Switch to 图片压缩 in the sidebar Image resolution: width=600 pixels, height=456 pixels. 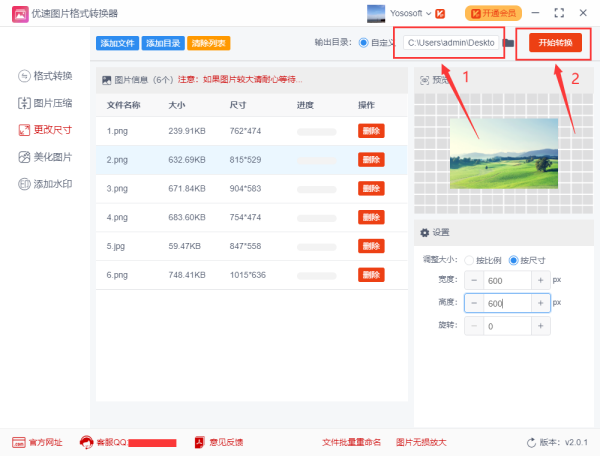[45, 103]
